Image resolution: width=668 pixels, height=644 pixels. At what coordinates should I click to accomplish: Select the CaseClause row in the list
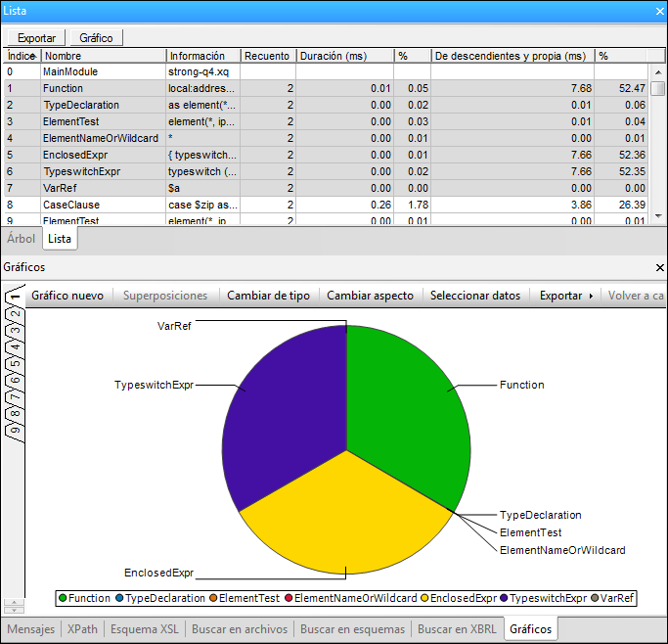71,205
